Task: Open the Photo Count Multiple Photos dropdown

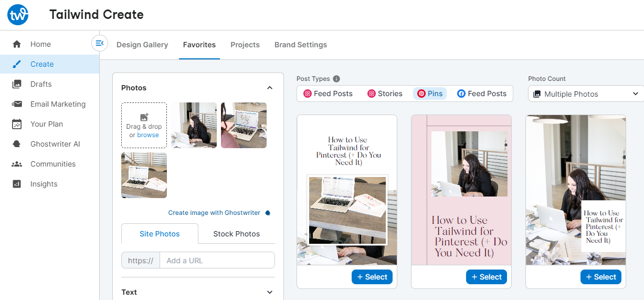Action: coord(586,94)
